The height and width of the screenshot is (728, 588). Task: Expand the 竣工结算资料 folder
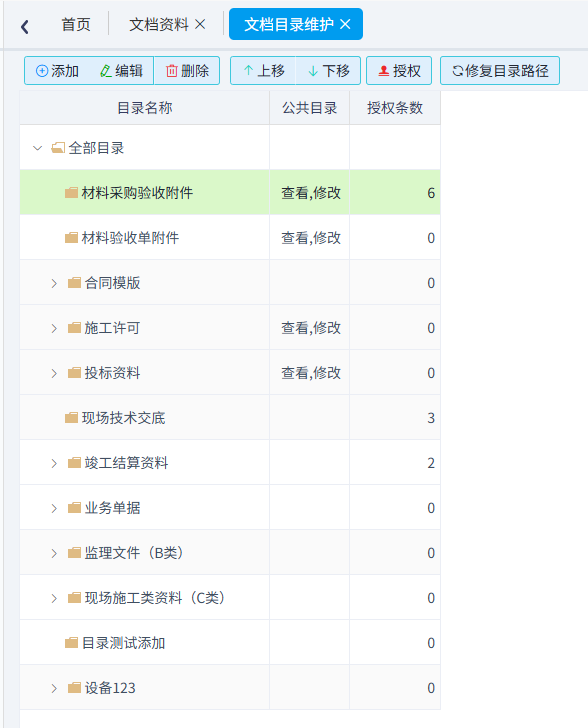coord(54,463)
